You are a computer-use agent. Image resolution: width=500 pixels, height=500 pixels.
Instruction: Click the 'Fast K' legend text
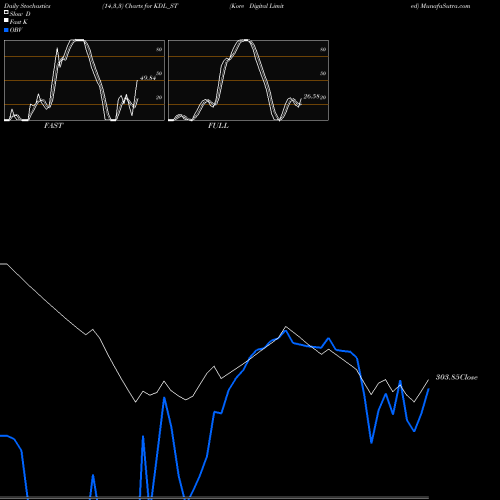(x=19, y=22)
